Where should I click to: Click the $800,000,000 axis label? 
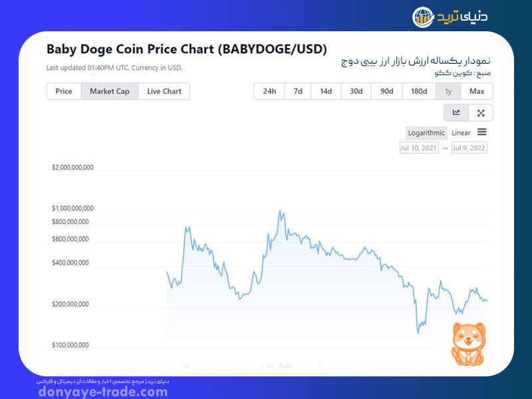(70, 222)
